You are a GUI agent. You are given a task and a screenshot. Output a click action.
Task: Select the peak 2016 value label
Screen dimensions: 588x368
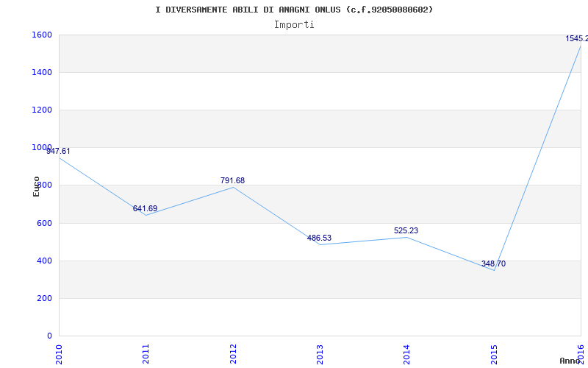pyautogui.click(x=576, y=38)
